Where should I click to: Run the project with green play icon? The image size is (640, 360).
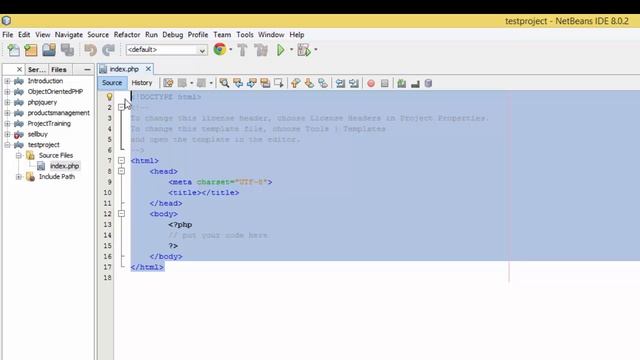click(281, 50)
